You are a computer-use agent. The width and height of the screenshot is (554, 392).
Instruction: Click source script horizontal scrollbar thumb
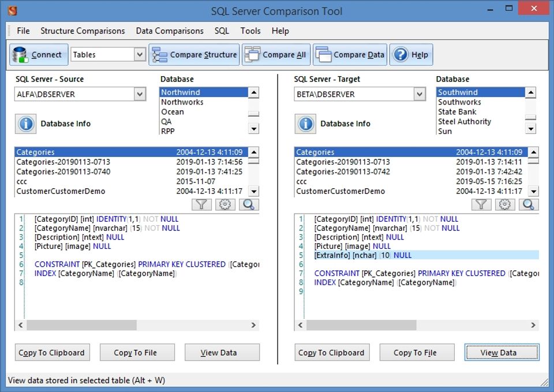click(x=81, y=325)
